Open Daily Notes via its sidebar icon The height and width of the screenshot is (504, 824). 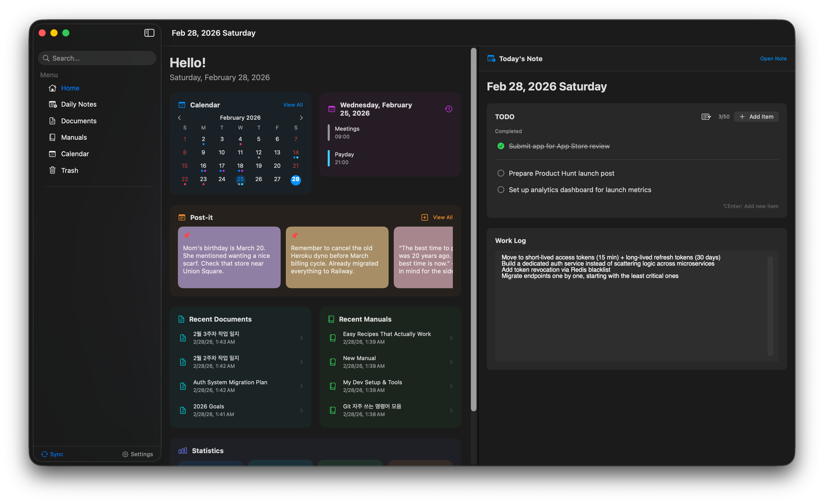[x=52, y=104]
